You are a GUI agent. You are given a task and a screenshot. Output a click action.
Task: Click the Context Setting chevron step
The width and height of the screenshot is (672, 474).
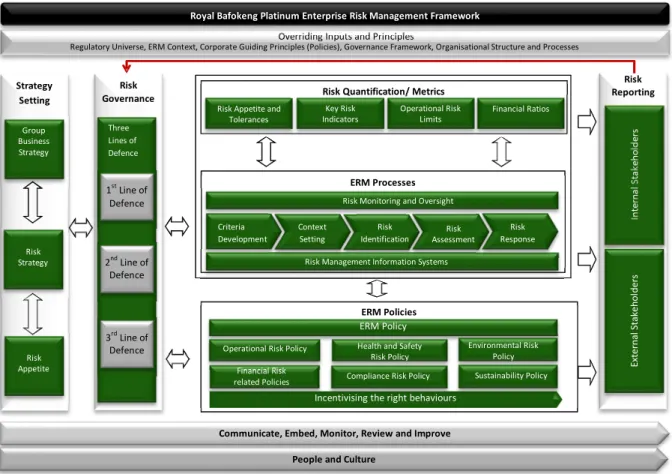(x=312, y=233)
